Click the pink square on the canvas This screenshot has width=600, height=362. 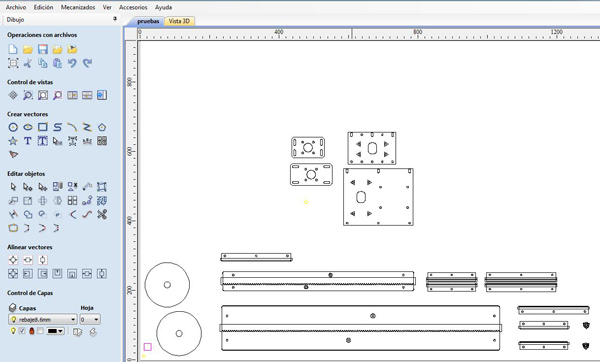point(148,347)
